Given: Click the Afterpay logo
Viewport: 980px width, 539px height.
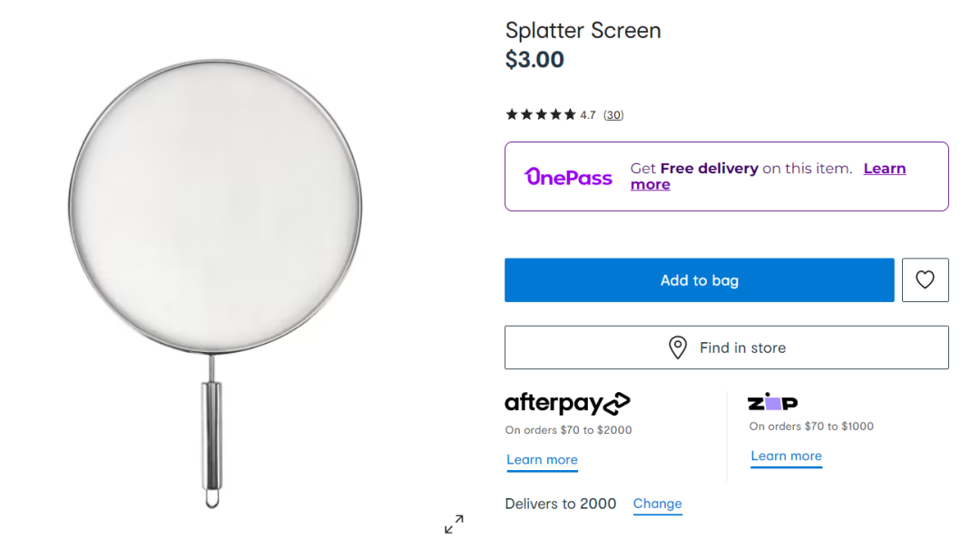Looking at the screenshot, I should 567,403.
